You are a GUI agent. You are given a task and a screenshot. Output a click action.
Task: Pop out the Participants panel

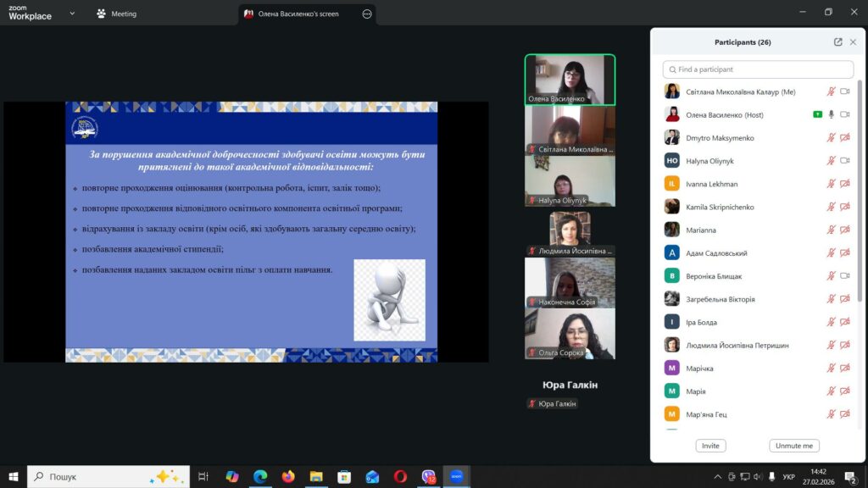pos(838,42)
